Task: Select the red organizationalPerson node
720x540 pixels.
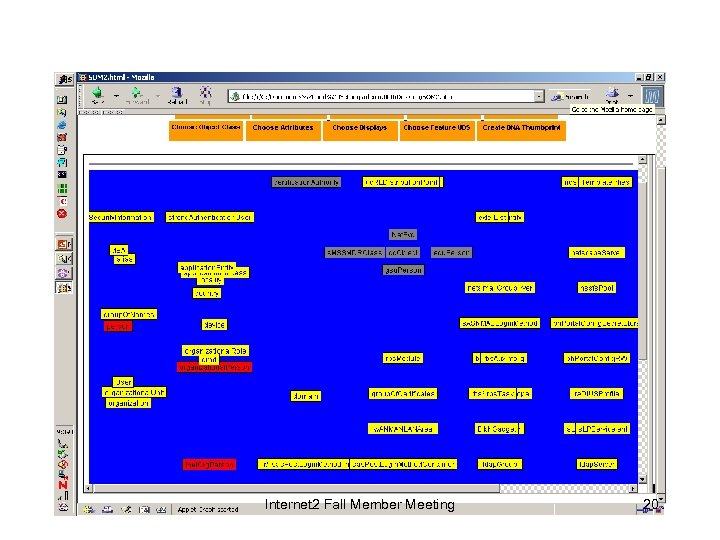Action: [x=214, y=367]
